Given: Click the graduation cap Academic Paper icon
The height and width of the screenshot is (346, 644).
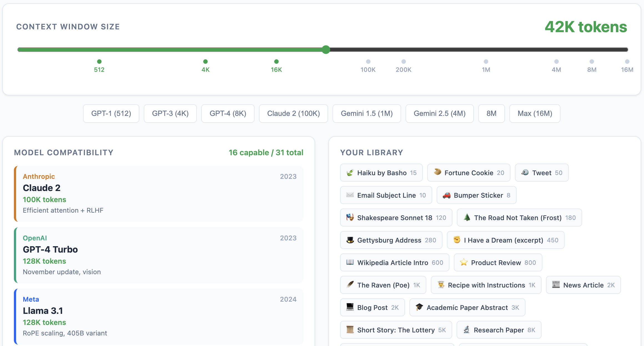Looking at the screenshot, I should point(419,307).
